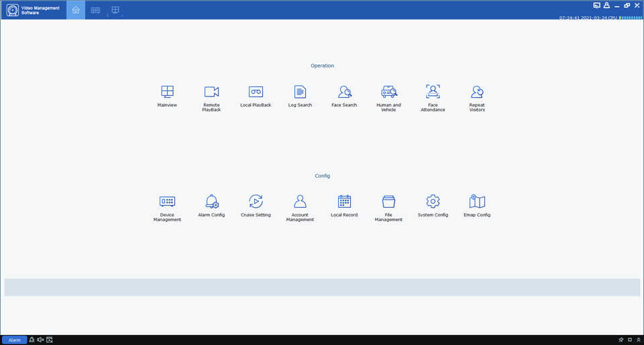Open System Config gear

pos(433,202)
